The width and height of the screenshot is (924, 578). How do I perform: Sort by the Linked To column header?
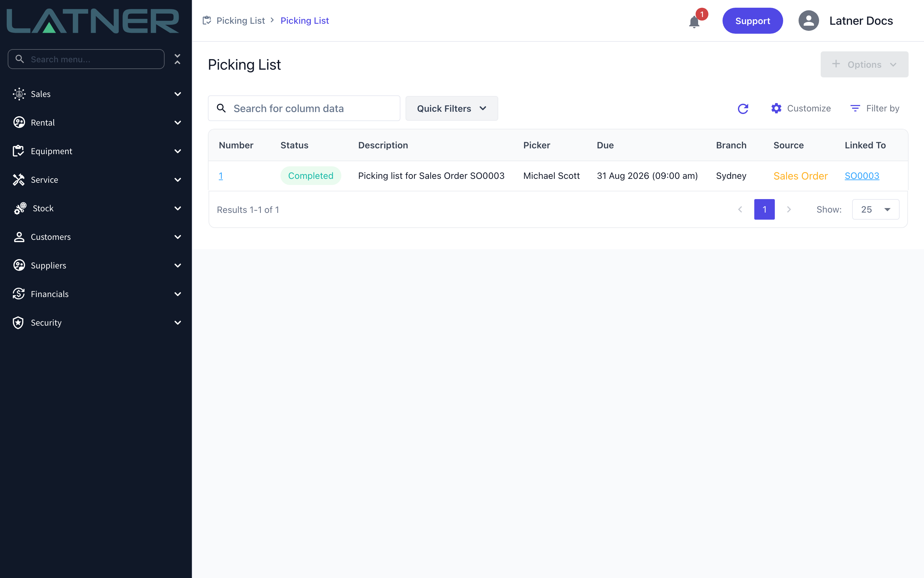865,145
